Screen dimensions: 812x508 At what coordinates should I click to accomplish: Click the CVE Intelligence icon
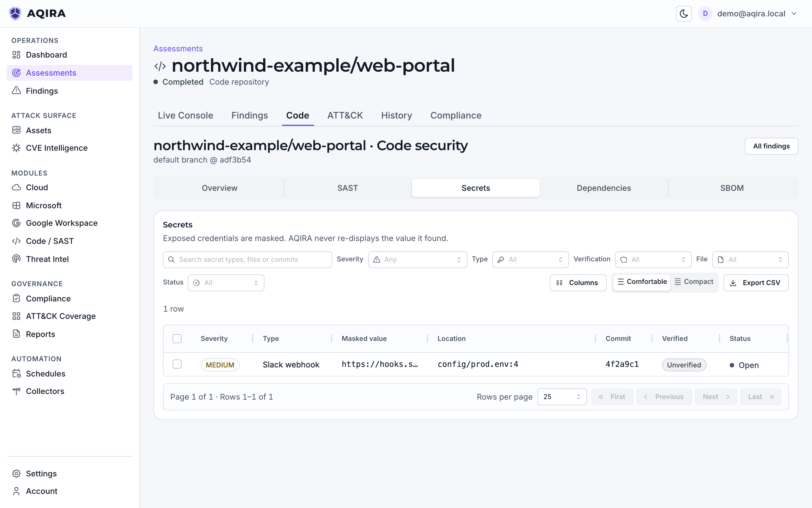[x=16, y=148]
